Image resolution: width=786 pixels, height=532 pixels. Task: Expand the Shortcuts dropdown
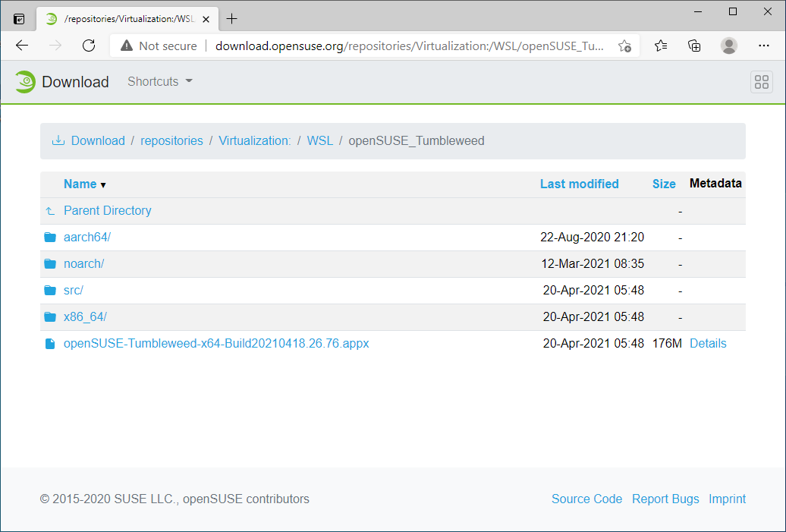pyautogui.click(x=160, y=82)
